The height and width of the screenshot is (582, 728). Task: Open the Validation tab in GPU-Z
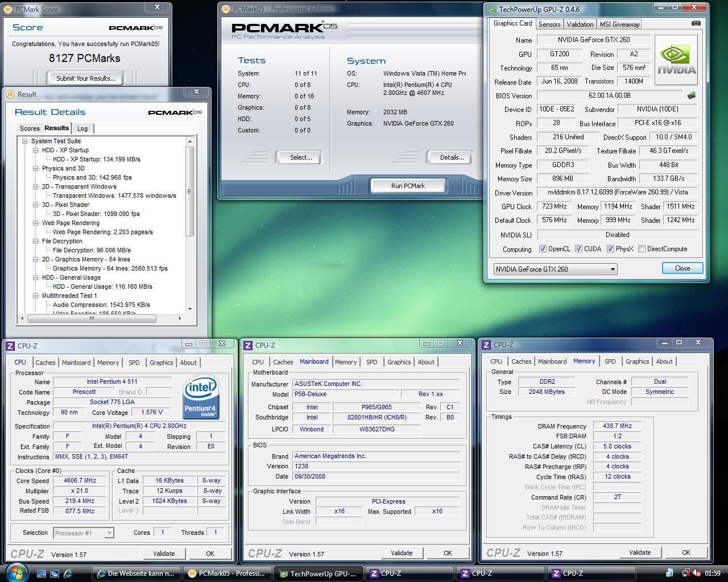pos(580,24)
